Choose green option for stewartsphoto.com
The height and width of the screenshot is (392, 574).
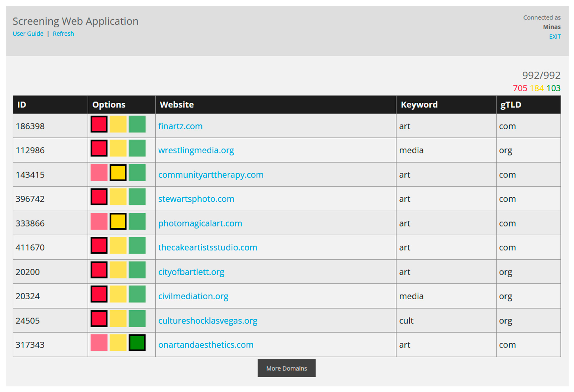click(x=137, y=197)
